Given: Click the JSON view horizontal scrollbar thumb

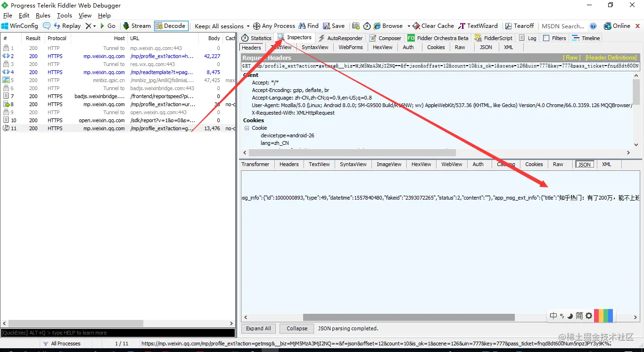Looking at the screenshot, I should tap(409, 318).
